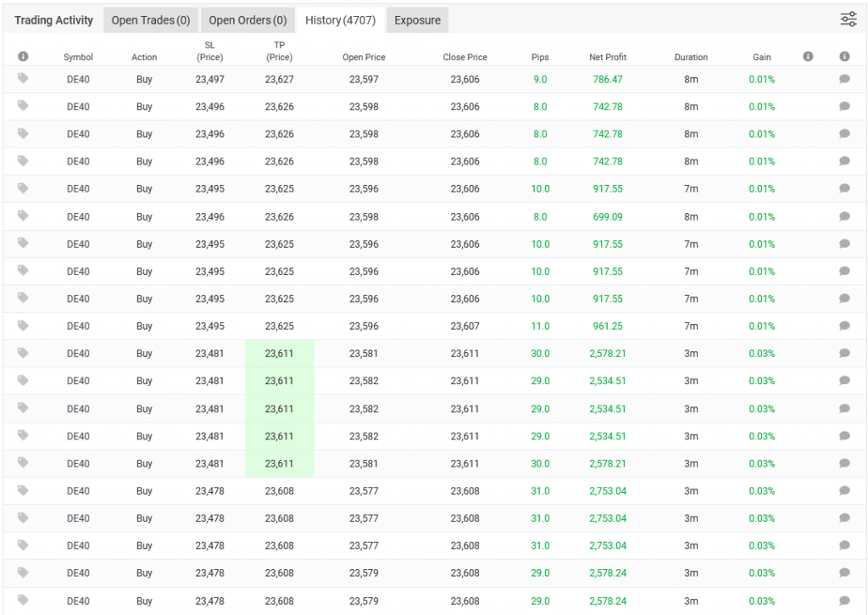The width and height of the screenshot is (868, 615).
Task: Open the comment bubble on the 961.25 profit row
Action: coord(844,327)
